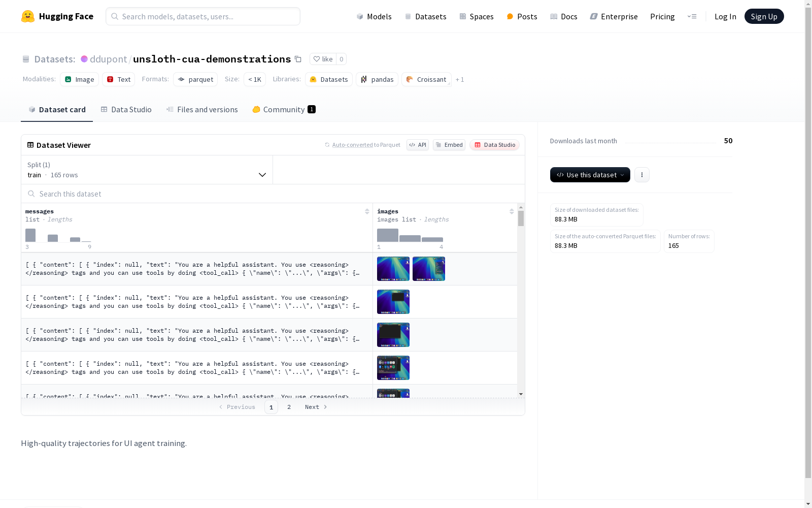Click Log In
Image resolution: width=812 pixels, height=508 pixels.
coord(725,16)
